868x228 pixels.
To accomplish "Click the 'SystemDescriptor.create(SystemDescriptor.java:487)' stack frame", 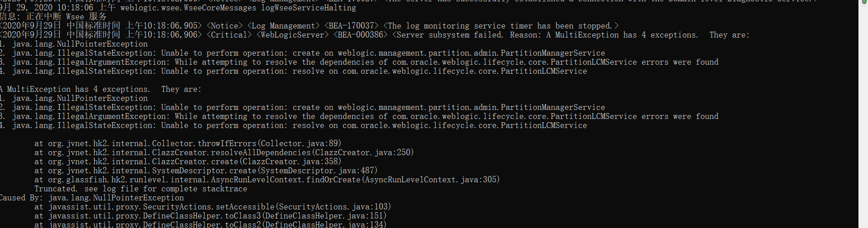I will point(206,171).
